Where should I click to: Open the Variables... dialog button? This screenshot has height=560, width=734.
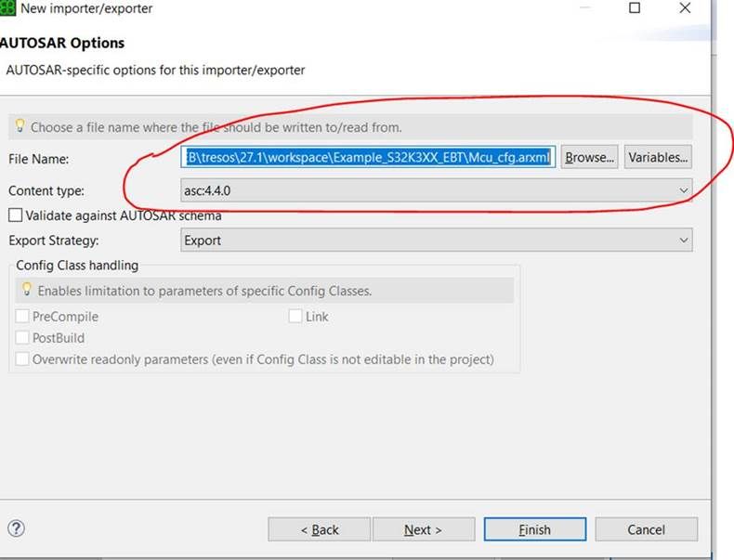click(x=658, y=157)
